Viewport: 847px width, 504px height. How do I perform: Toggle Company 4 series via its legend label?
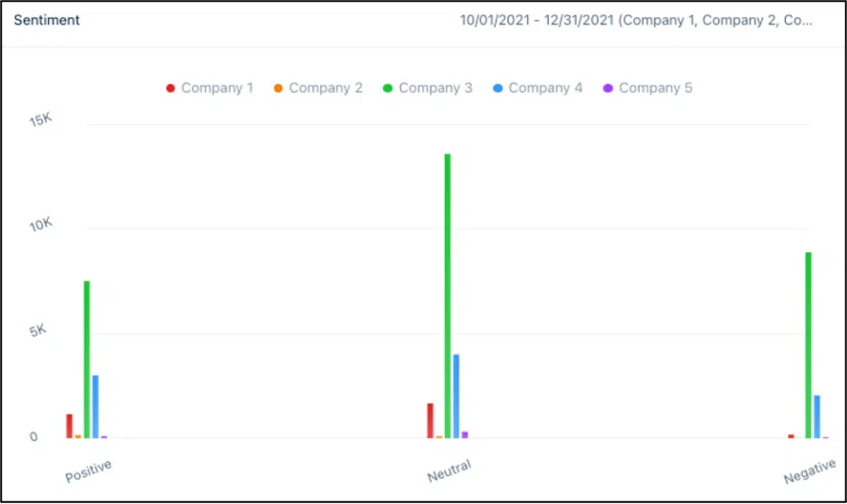pyautogui.click(x=545, y=88)
